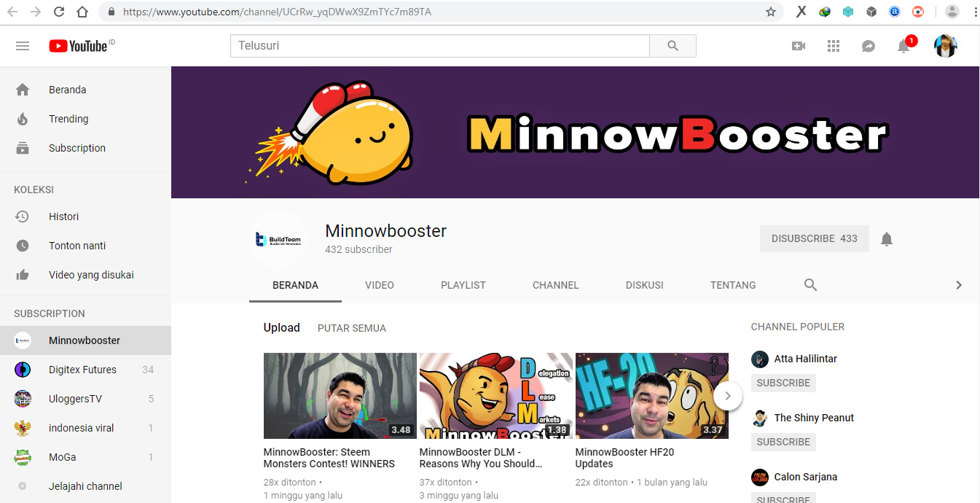The width and height of the screenshot is (980, 503).
Task: Click the X browser extension icon
Action: tap(801, 12)
